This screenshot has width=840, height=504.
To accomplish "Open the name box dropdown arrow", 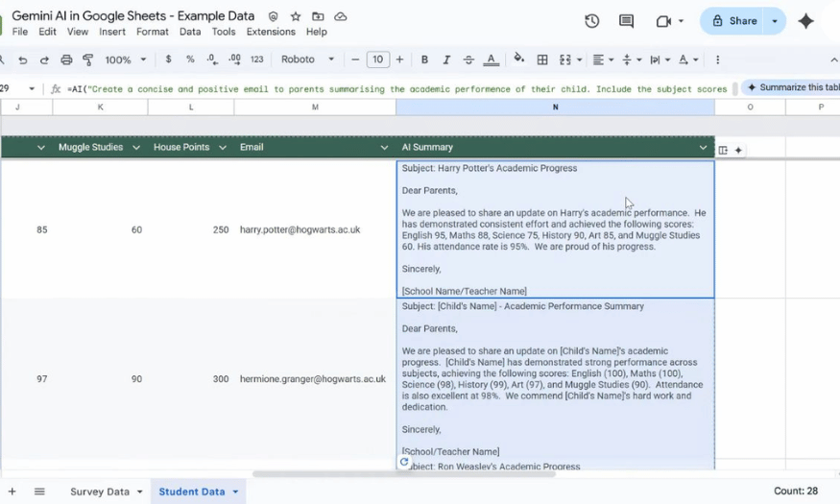I will [x=32, y=88].
